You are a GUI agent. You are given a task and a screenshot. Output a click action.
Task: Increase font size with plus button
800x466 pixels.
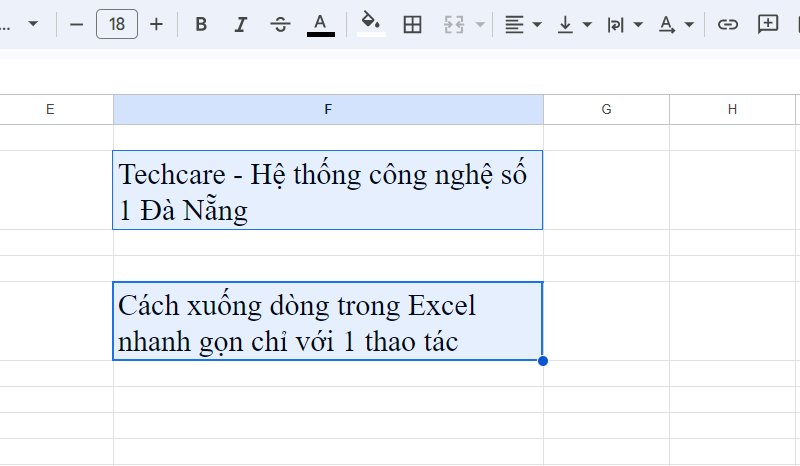[x=157, y=24]
